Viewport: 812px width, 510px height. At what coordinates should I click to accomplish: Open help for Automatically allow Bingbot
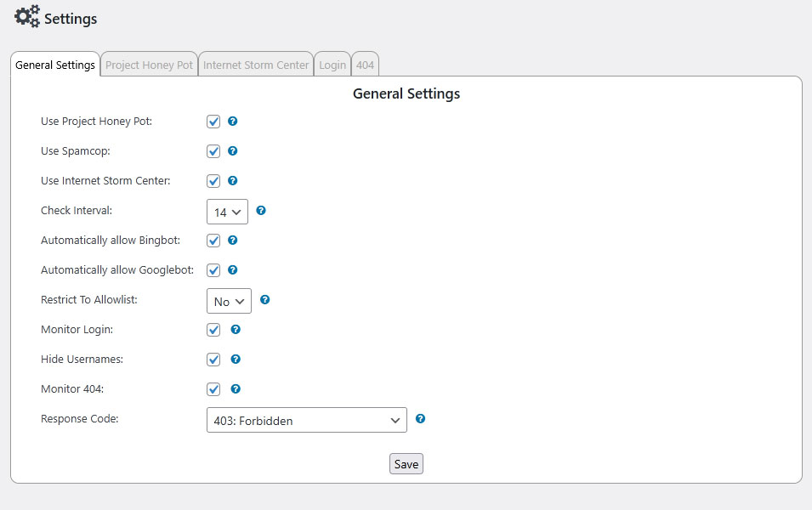pyautogui.click(x=233, y=241)
